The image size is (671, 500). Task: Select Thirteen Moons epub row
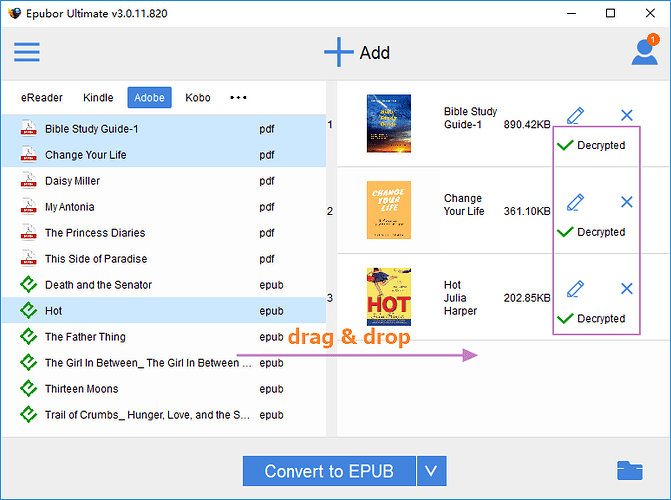point(164,389)
